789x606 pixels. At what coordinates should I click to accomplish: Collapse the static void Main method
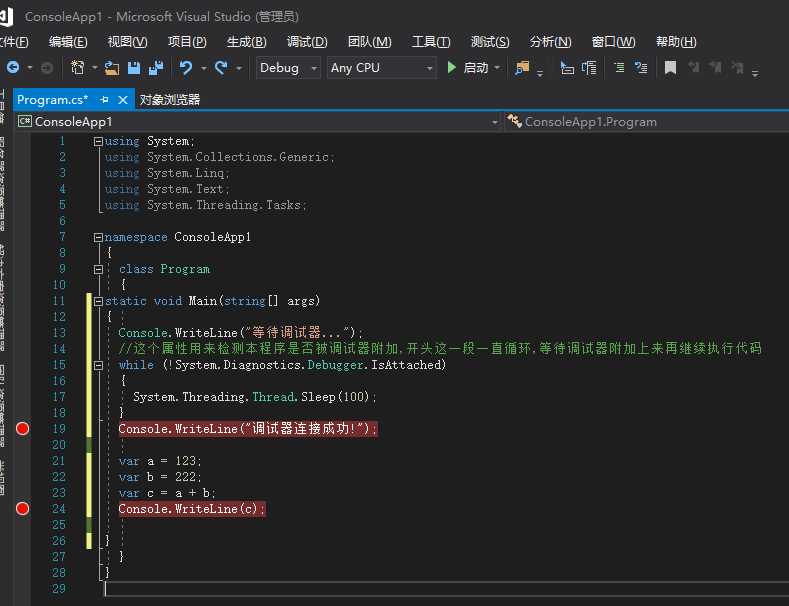click(x=98, y=301)
